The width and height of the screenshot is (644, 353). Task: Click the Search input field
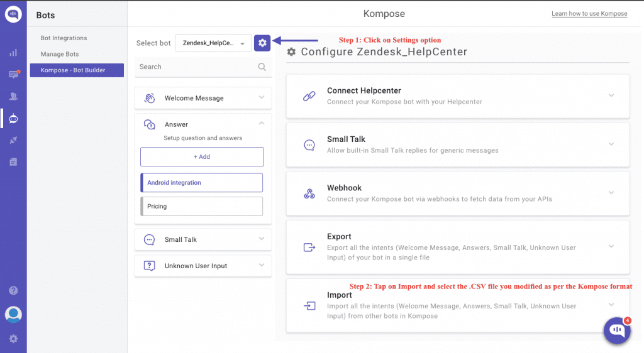[203, 67]
